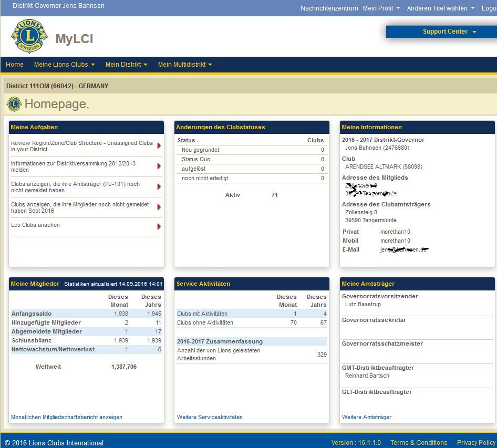497x448 pixels.
Task: Expand Mein Multidistrikt menu
Action: (185, 64)
